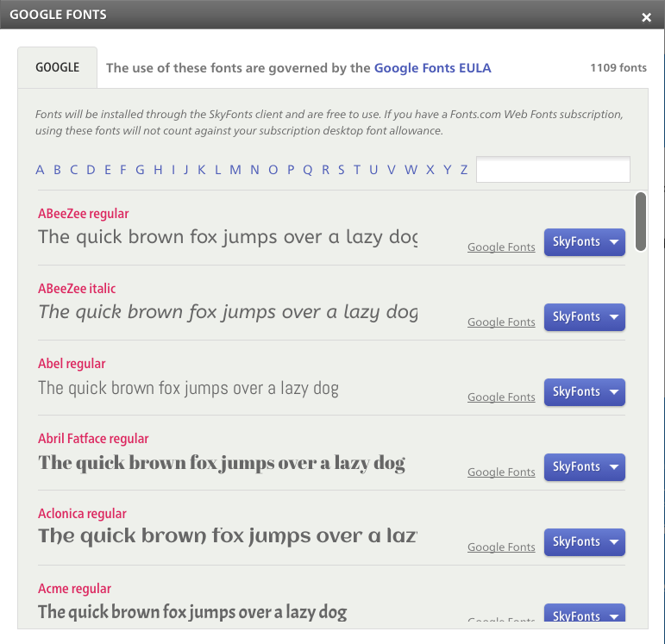Open the Google Fonts EULA link

(432, 68)
